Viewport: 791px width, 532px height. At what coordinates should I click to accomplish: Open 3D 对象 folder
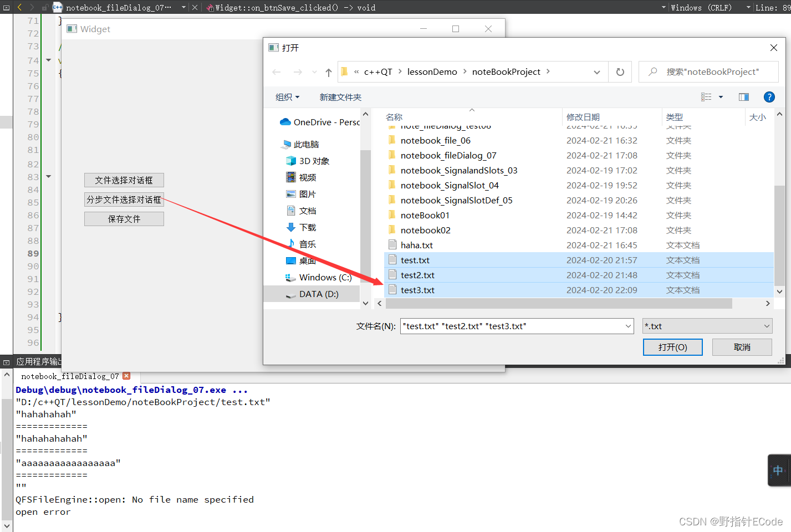tap(308, 161)
